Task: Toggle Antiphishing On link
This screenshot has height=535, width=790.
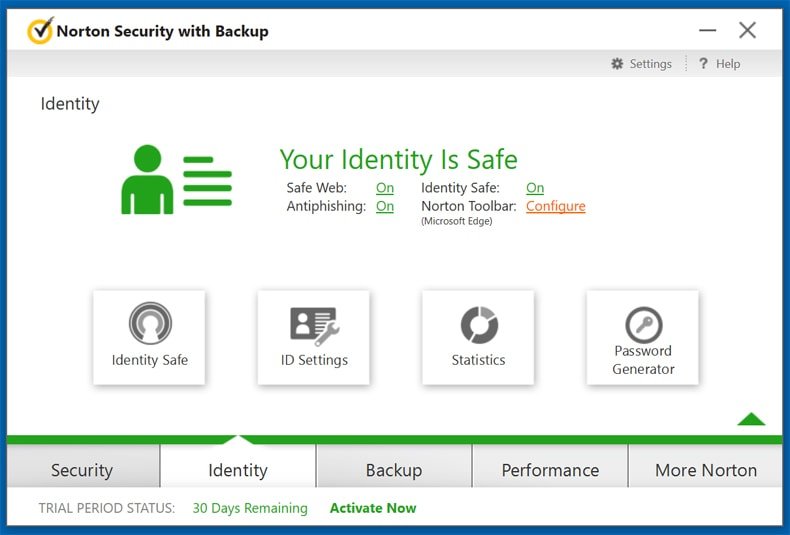Action: [385, 207]
